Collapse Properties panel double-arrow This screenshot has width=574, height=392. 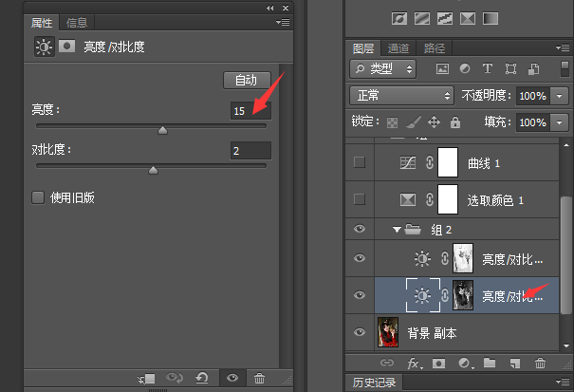pyautogui.click(x=270, y=8)
